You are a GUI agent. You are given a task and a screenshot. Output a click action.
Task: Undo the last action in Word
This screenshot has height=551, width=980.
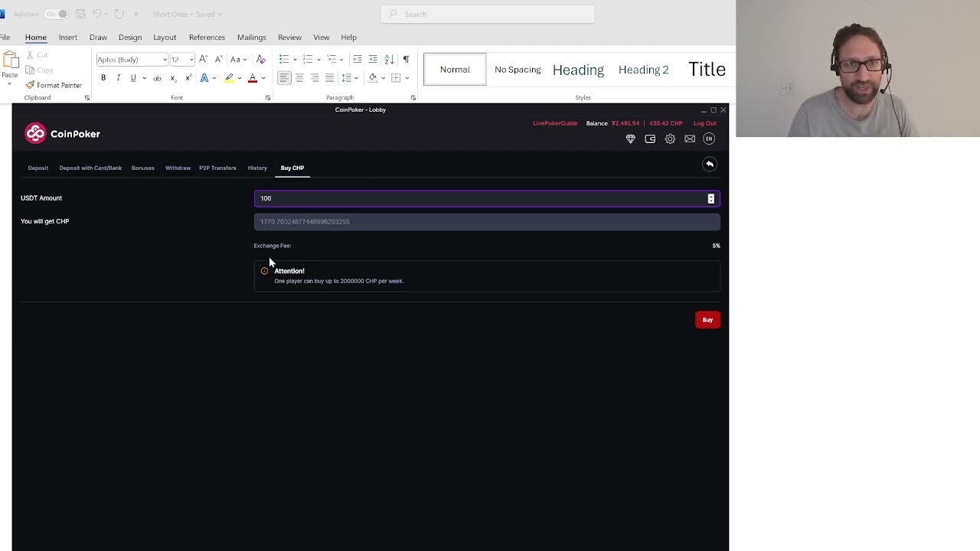coord(97,14)
